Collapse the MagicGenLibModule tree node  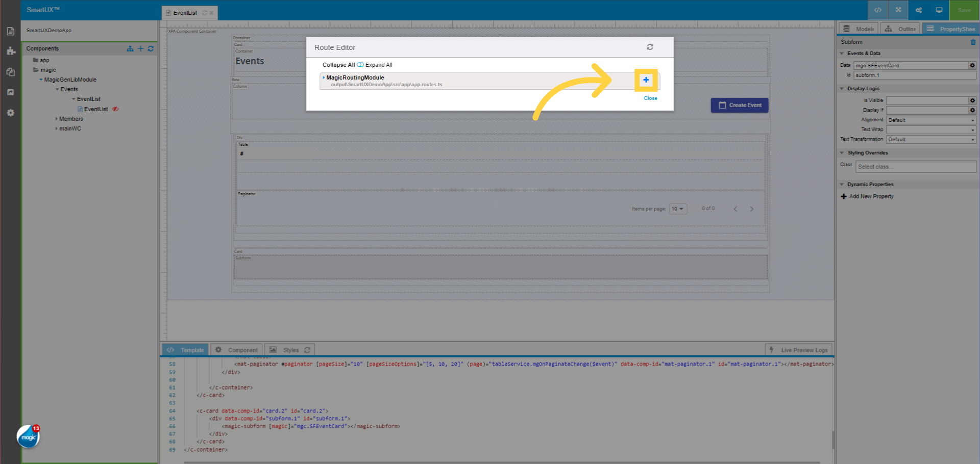coord(41,80)
